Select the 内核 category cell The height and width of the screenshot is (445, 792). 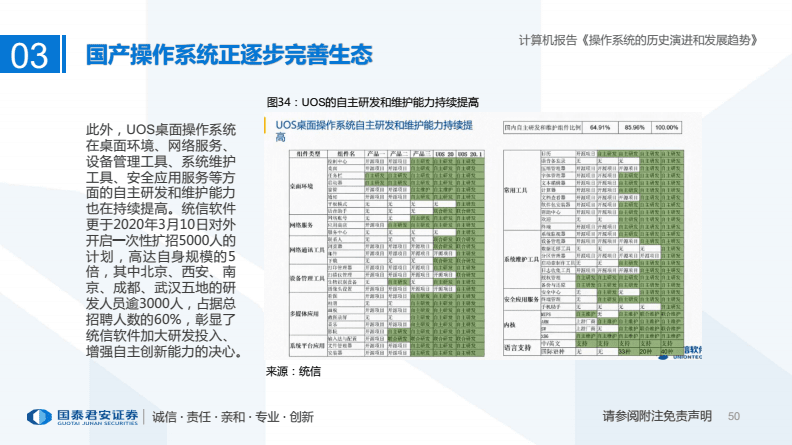(x=522, y=325)
